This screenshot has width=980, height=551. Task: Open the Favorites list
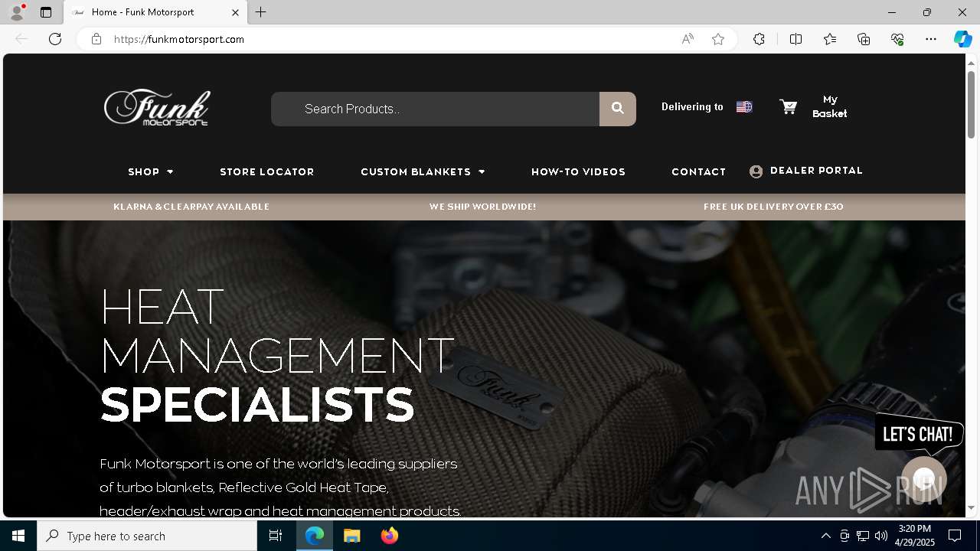(830, 39)
